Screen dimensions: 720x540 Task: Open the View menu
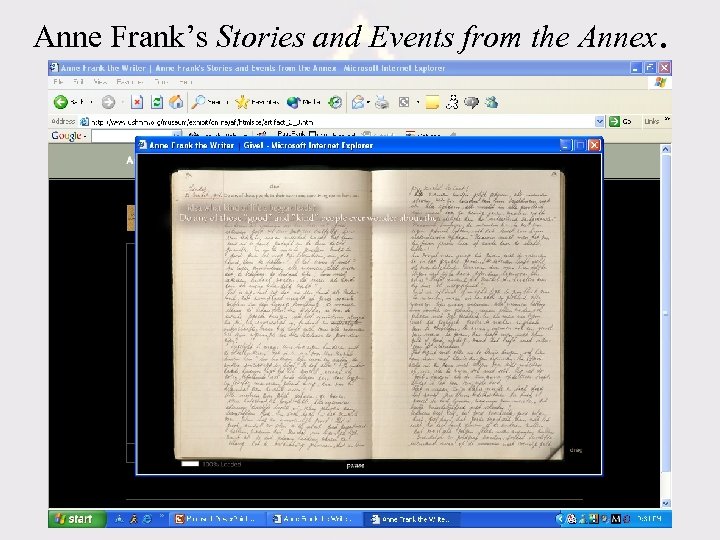(x=100, y=82)
